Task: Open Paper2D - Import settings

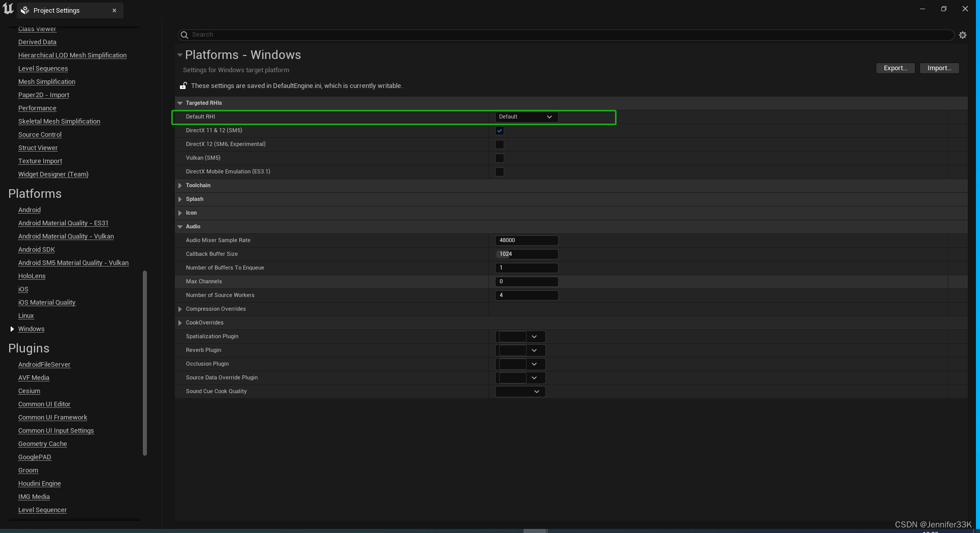Action: (44, 95)
